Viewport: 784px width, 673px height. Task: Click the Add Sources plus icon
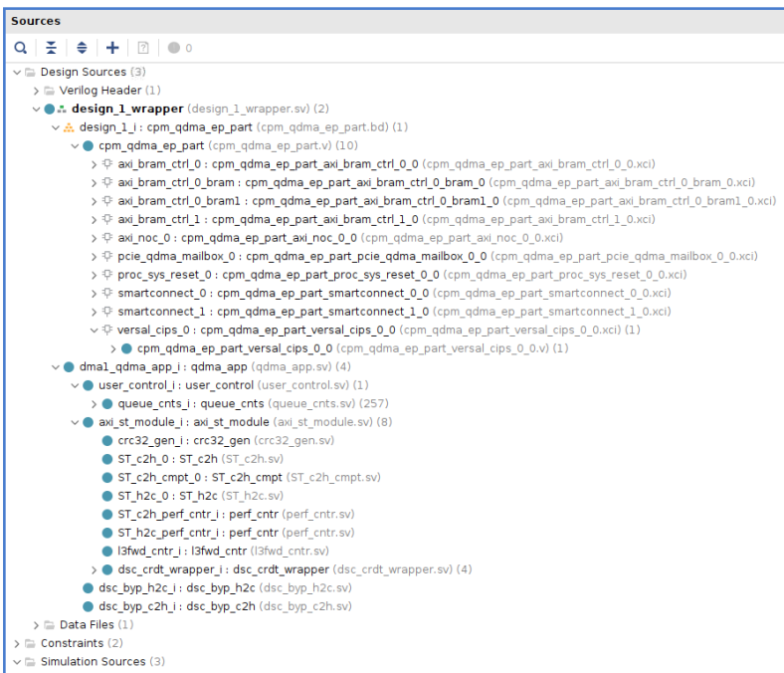click(112, 48)
